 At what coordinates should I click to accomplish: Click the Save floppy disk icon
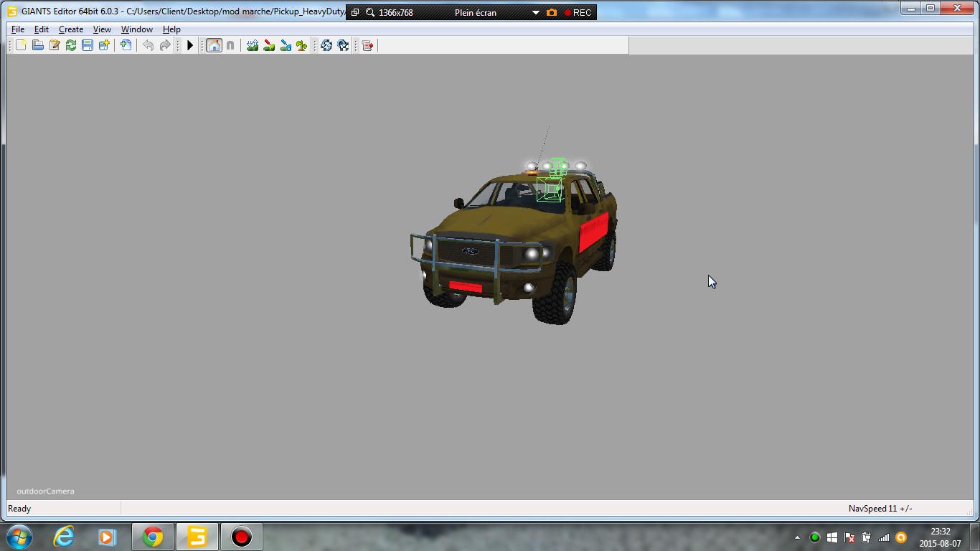pyautogui.click(x=88, y=45)
